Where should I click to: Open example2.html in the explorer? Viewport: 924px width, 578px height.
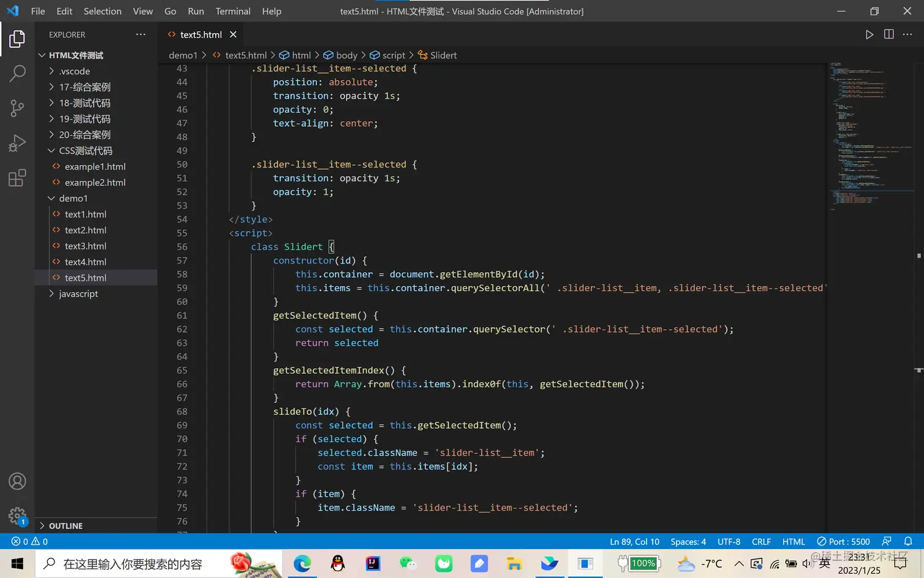[x=96, y=182]
